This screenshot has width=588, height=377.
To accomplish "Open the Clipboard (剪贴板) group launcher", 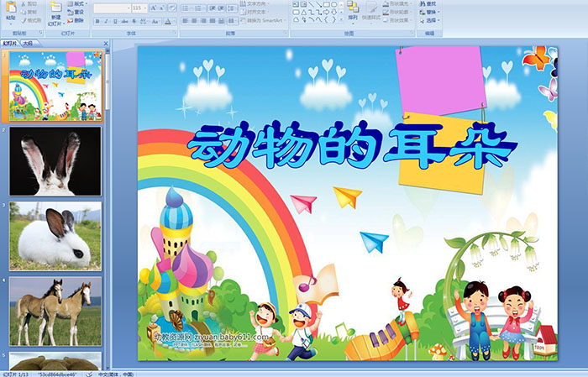I will click(x=41, y=33).
